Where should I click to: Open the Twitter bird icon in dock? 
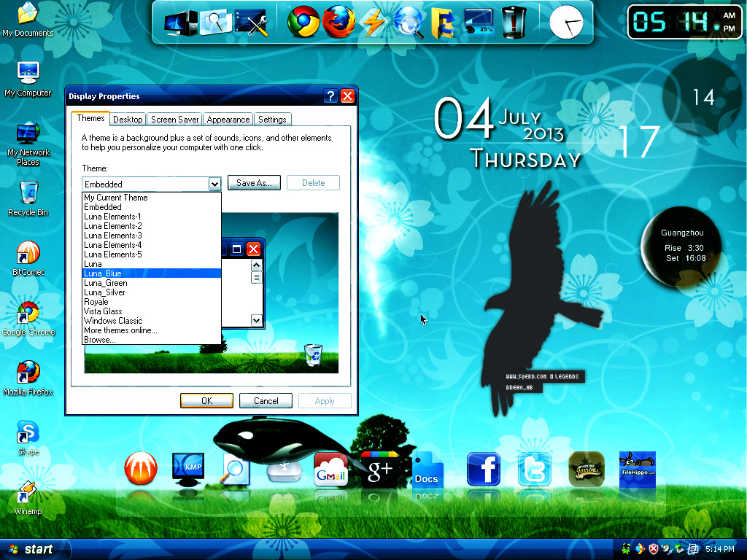tap(535, 469)
